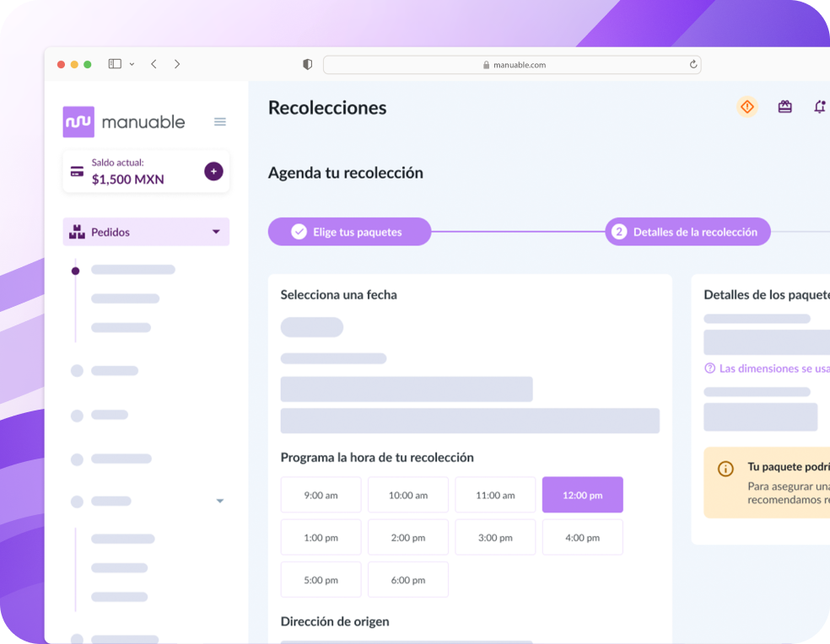Open the Safari sidebar options chevron
Image resolution: width=830 pixels, height=644 pixels.
tap(132, 65)
